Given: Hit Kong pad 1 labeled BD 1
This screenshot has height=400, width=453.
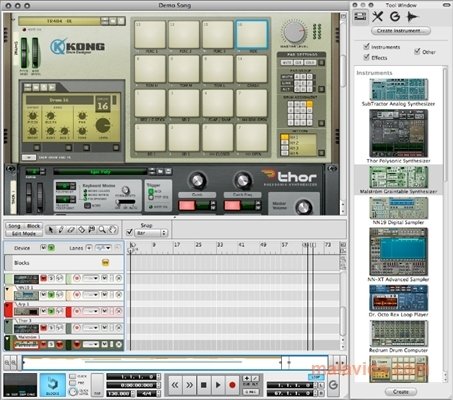Looking at the screenshot, I should click(x=150, y=137).
